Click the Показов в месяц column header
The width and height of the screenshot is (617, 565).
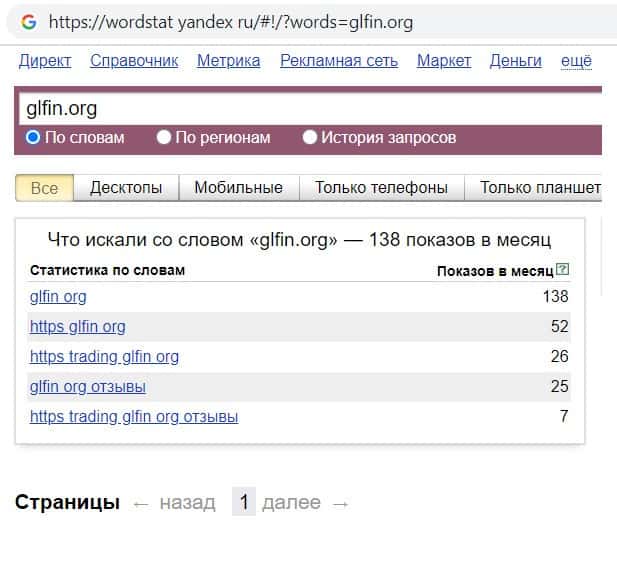pyautogui.click(x=495, y=271)
